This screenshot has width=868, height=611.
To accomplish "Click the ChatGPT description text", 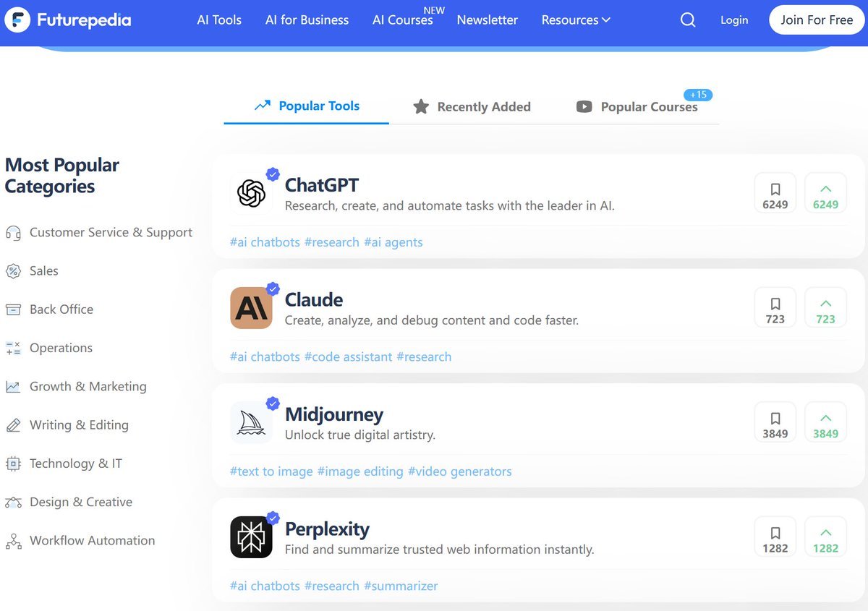I will [450, 206].
